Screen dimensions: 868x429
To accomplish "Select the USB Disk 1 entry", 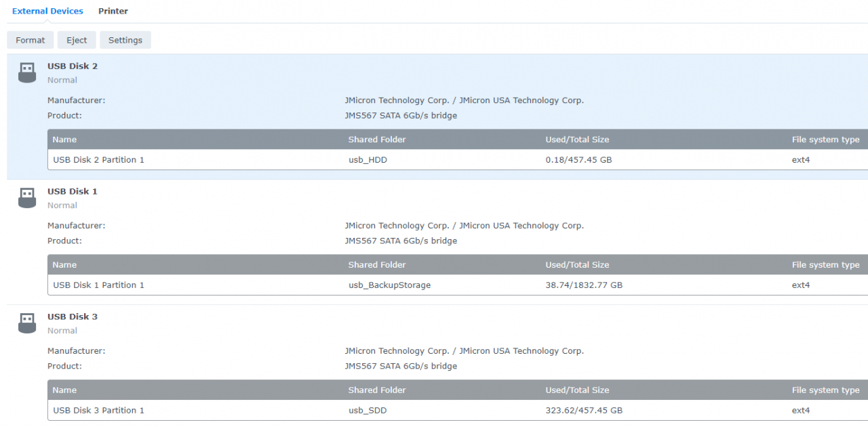I will point(72,191).
